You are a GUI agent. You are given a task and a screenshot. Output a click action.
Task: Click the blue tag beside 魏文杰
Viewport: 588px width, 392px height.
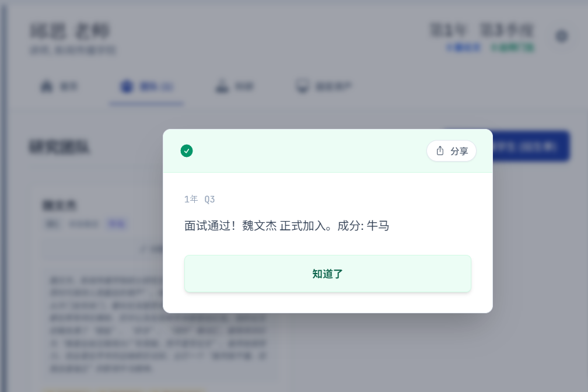click(x=117, y=224)
